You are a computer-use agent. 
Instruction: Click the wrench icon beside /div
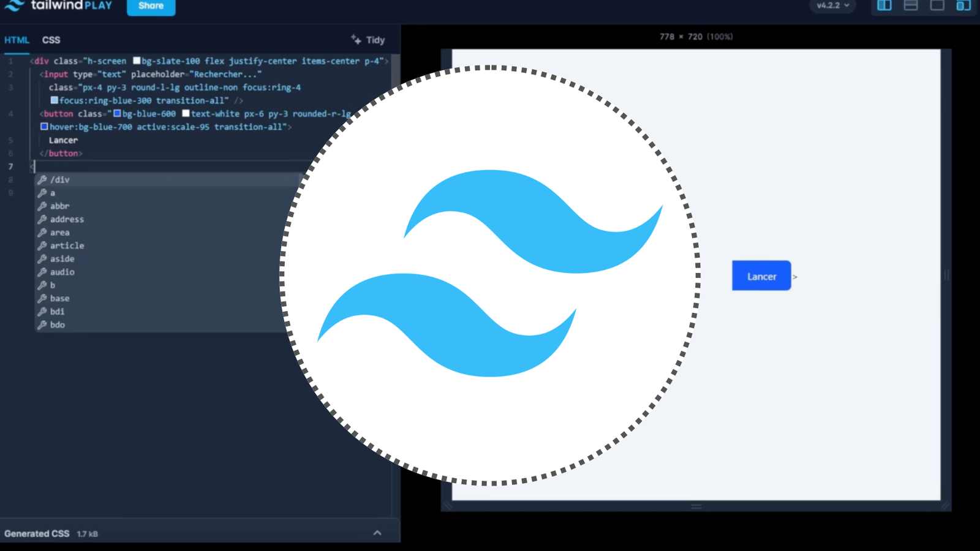[x=42, y=179]
